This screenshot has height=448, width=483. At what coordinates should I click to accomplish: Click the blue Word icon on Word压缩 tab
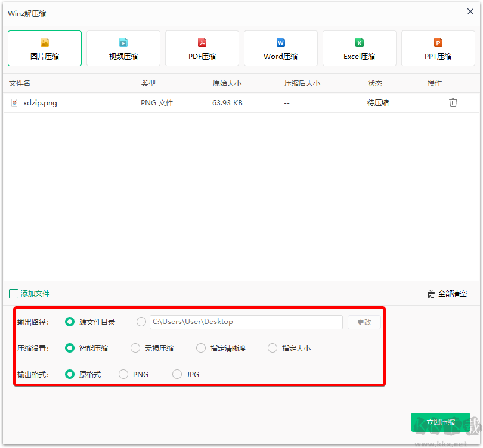(x=280, y=42)
